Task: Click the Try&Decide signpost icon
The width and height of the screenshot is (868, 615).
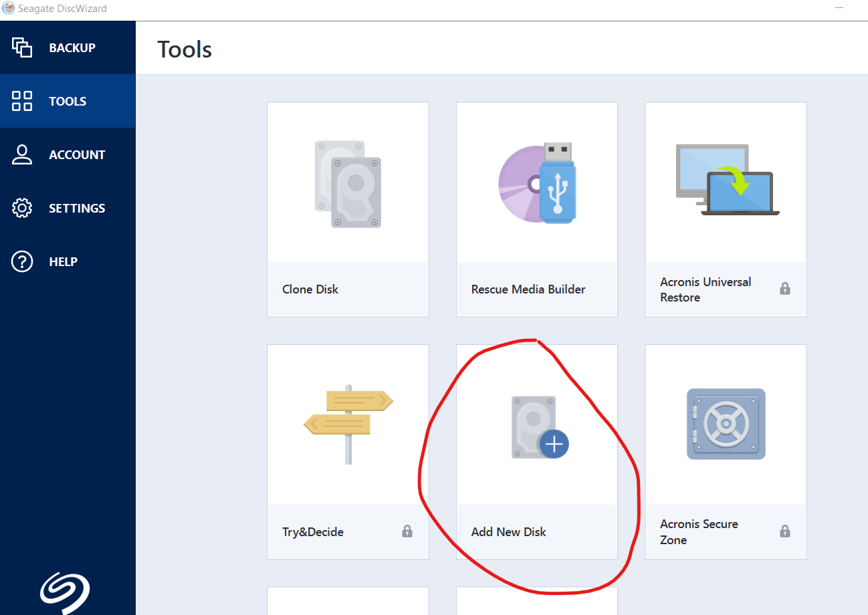Action: (348, 424)
